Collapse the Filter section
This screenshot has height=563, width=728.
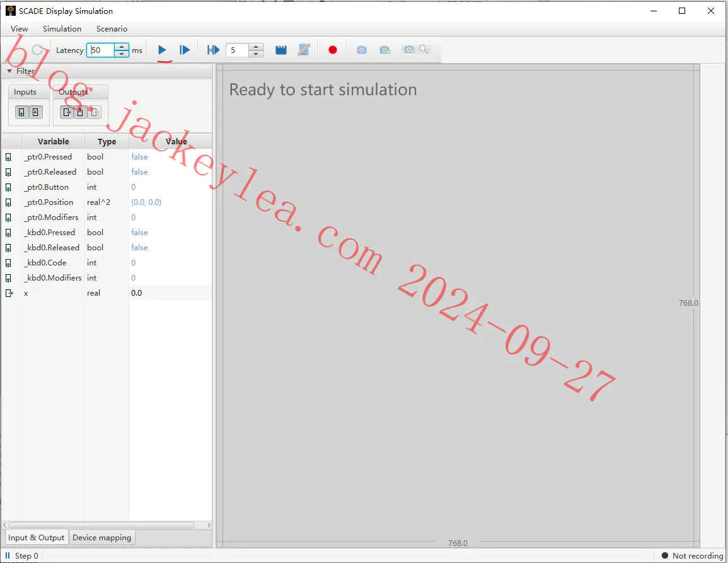11,71
